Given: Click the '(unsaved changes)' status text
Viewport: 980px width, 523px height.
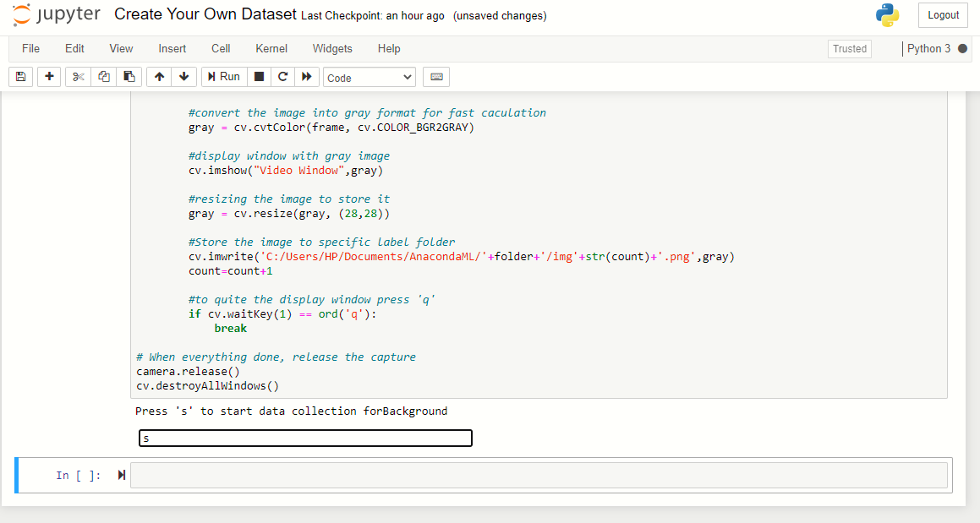Looking at the screenshot, I should pyautogui.click(x=500, y=15).
